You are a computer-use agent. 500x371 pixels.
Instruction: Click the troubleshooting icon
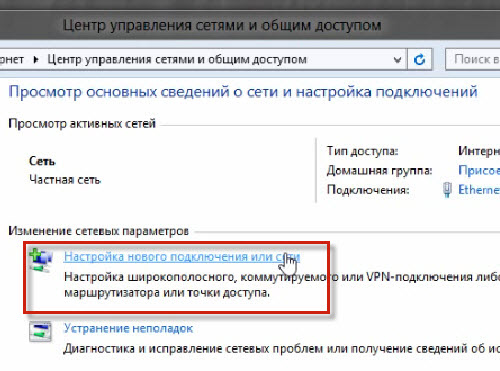40,331
